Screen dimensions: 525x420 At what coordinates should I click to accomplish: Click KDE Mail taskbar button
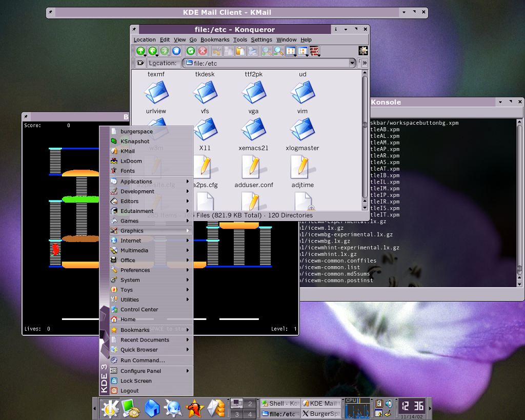(x=321, y=403)
